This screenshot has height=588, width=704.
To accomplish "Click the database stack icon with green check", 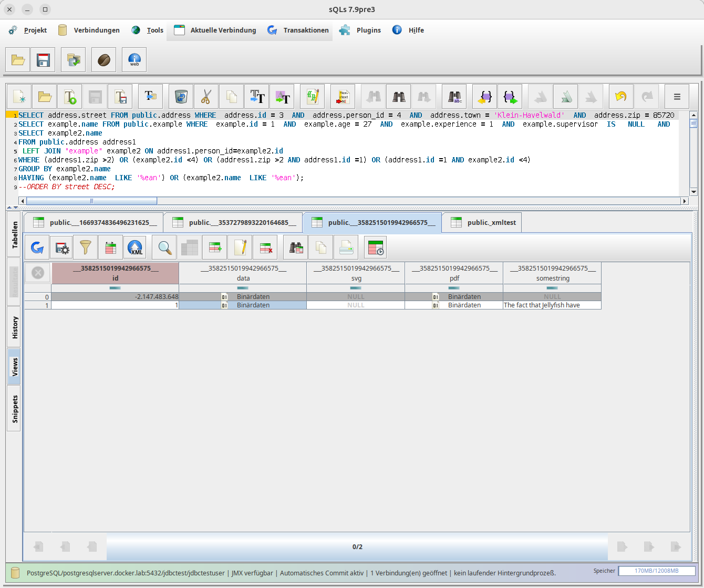I will point(74,60).
